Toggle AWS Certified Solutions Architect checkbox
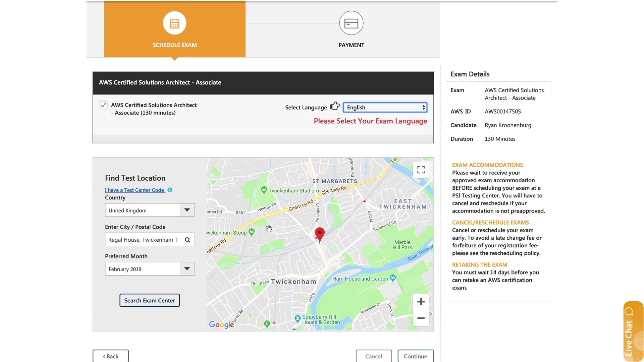The width and height of the screenshot is (644, 362). coord(103,105)
